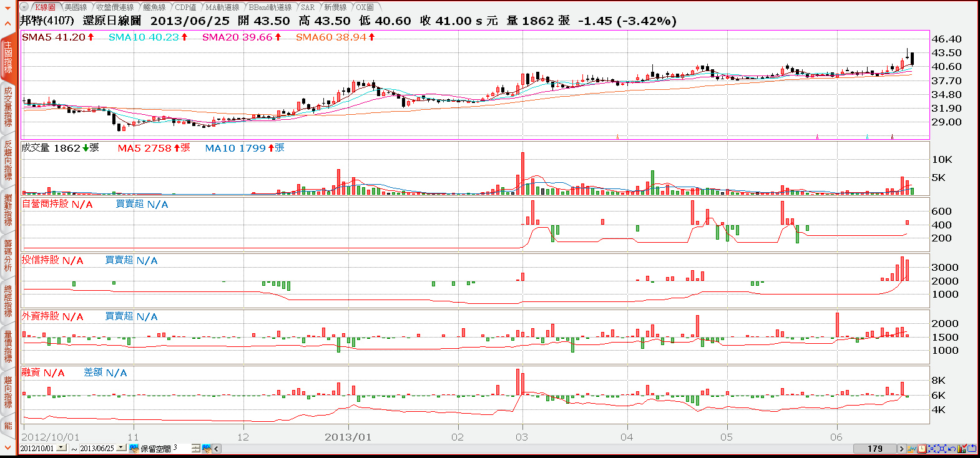Click the 外資持股 N/A label
Screen dimensions: 980x458
point(52,317)
